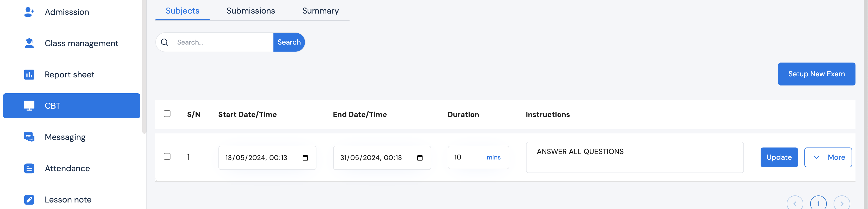Click the Setup New Exam button
This screenshot has height=209, width=868.
(x=816, y=74)
